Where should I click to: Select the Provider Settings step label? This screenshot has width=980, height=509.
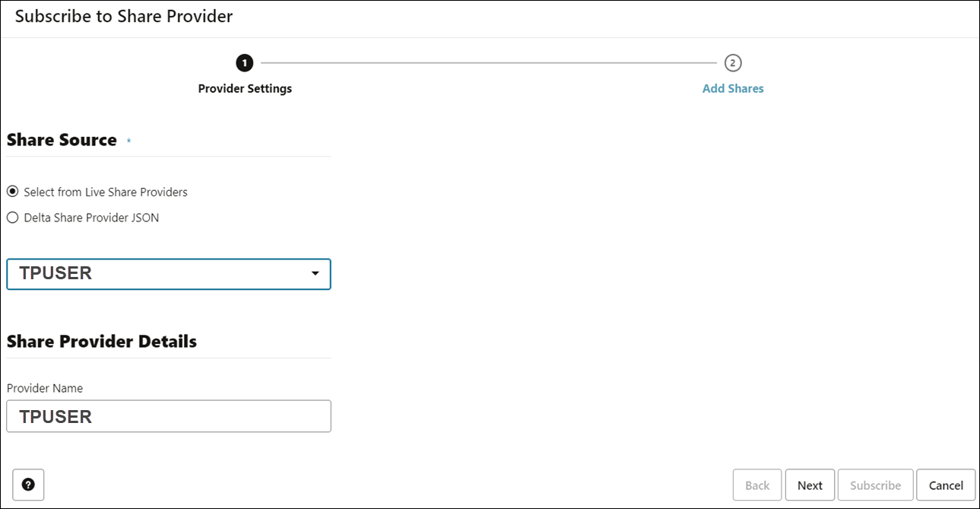[x=245, y=88]
